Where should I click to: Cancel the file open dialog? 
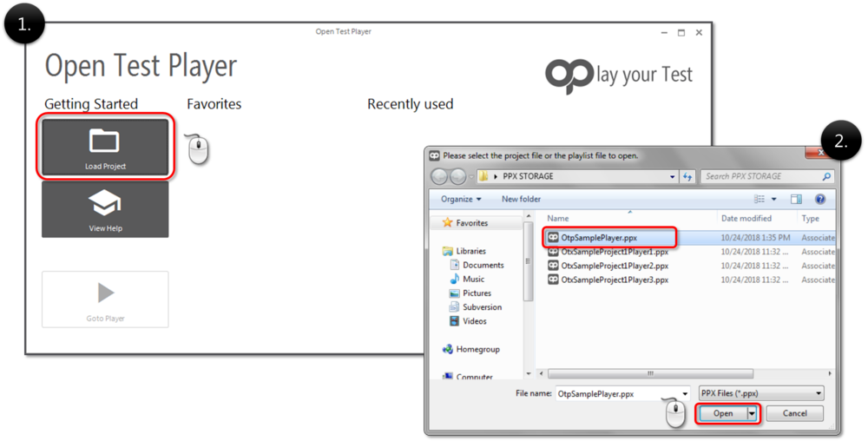[794, 413]
